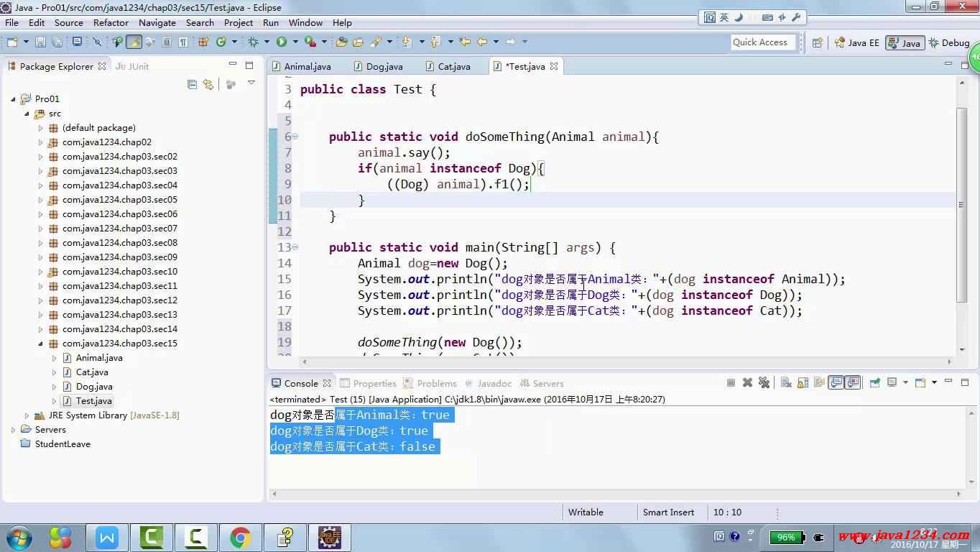
Task: Click the Last Edit Location arrow icon
Action: coord(464,42)
